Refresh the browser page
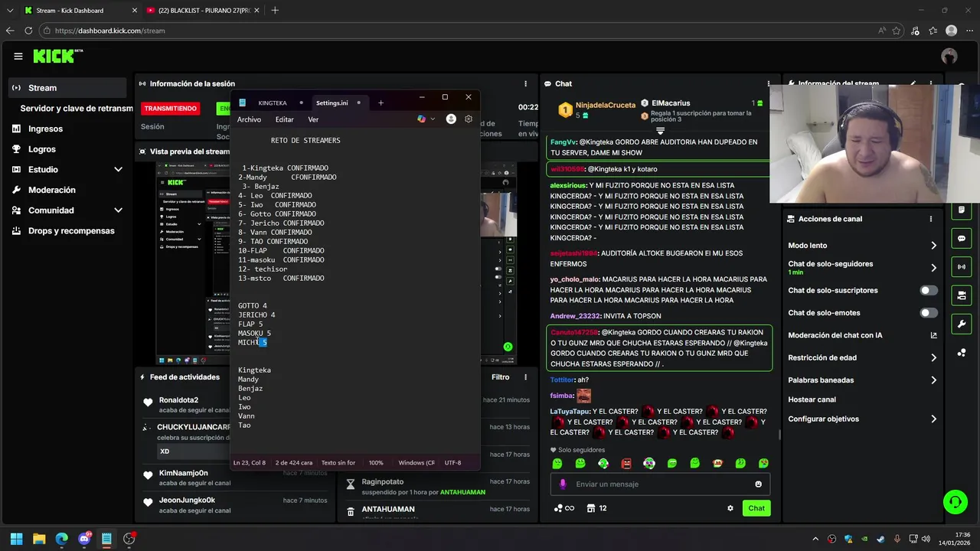The image size is (980, 551). click(x=28, y=31)
